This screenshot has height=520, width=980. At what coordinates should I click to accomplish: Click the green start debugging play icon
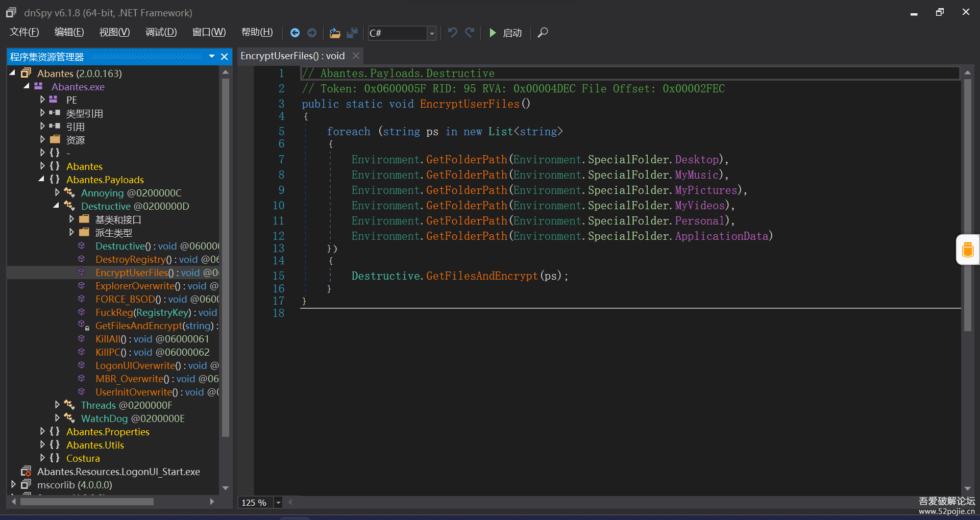(x=493, y=33)
